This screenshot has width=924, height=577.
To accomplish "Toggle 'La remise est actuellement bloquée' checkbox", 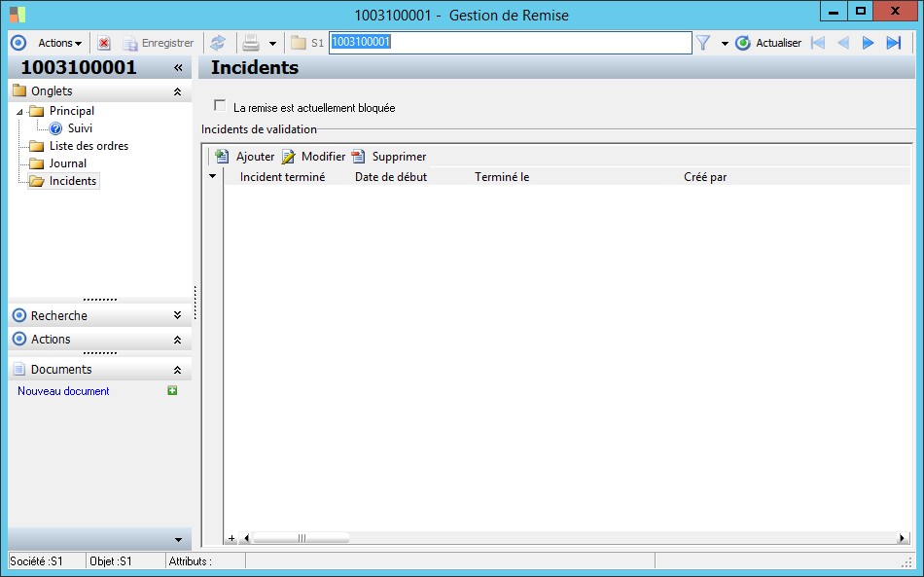I will 220,105.
